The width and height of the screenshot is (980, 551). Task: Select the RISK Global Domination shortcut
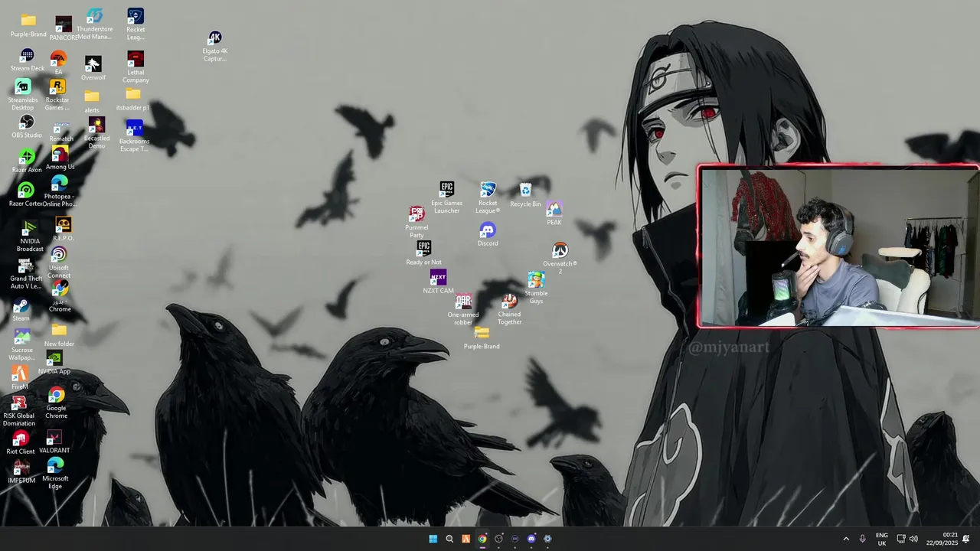(x=19, y=411)
